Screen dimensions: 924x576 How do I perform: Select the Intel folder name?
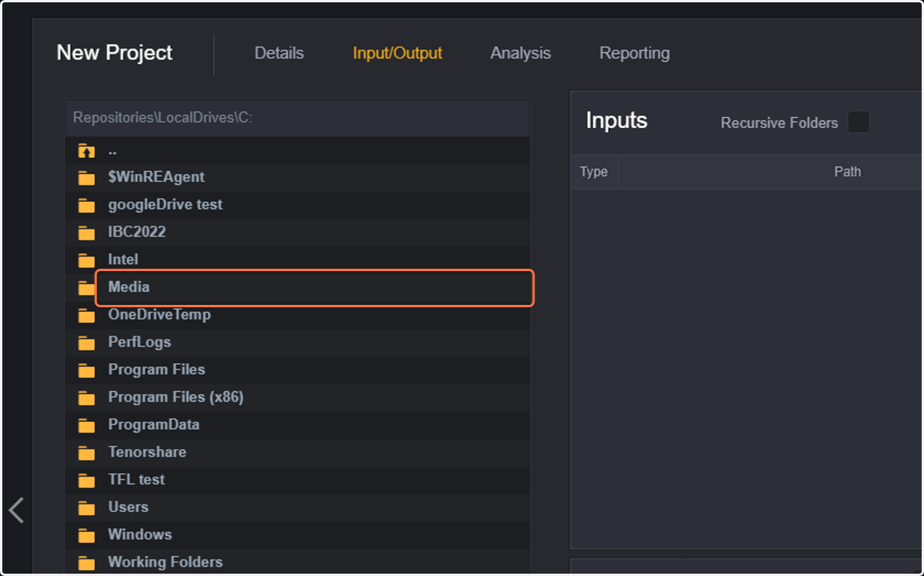coord(123,260)
